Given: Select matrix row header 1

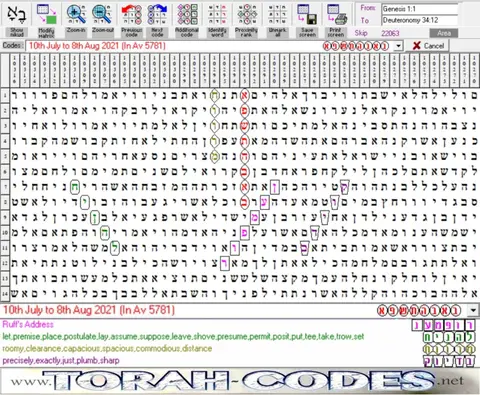Looking at the screenshot, I should 5,96.
